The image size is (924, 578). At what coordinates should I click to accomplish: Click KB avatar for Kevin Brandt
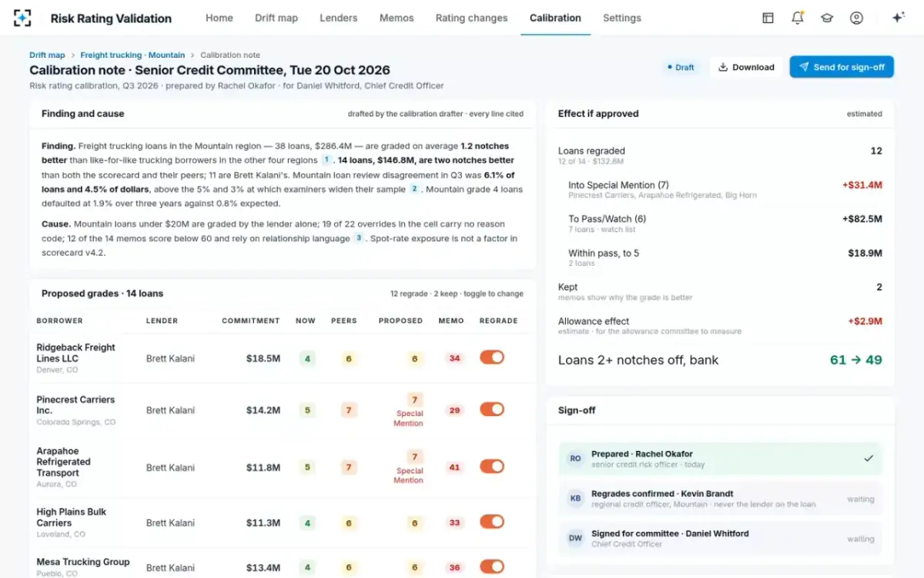pyautogui.click(x=575, y=499)
